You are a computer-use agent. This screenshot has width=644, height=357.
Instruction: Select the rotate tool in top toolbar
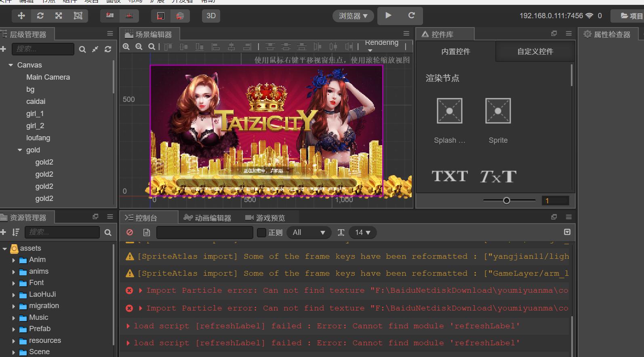(x=40, y=16)
